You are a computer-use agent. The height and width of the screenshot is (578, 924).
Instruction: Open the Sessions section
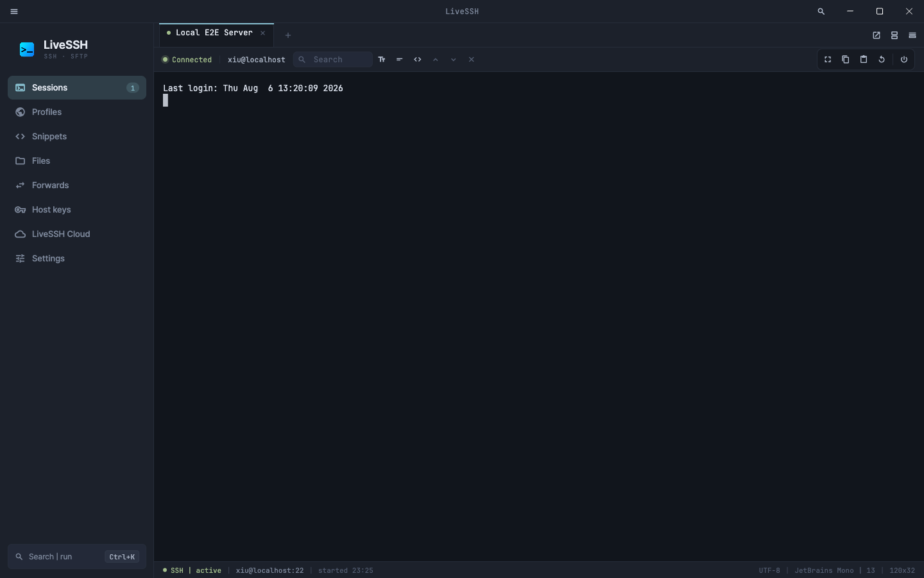click(77, 88)
